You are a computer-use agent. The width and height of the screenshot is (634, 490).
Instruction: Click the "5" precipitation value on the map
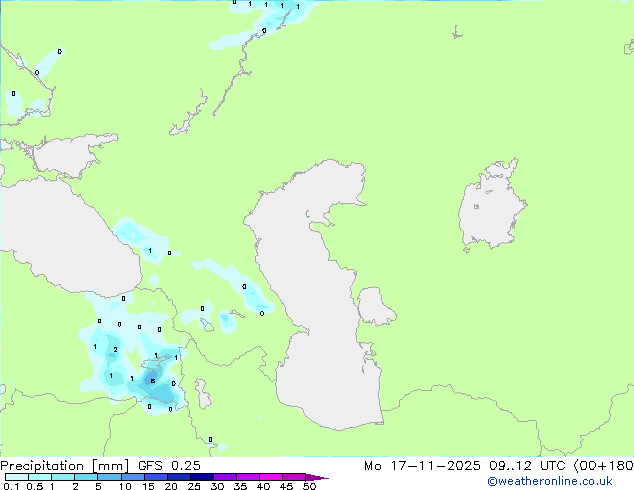(152, 381)
